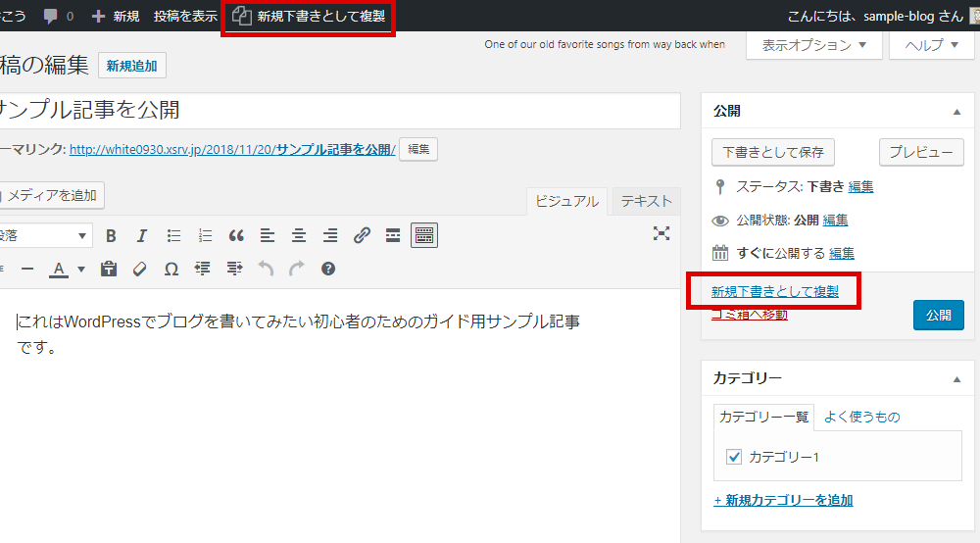
Task: Align text right
Action: click(330, 235)
